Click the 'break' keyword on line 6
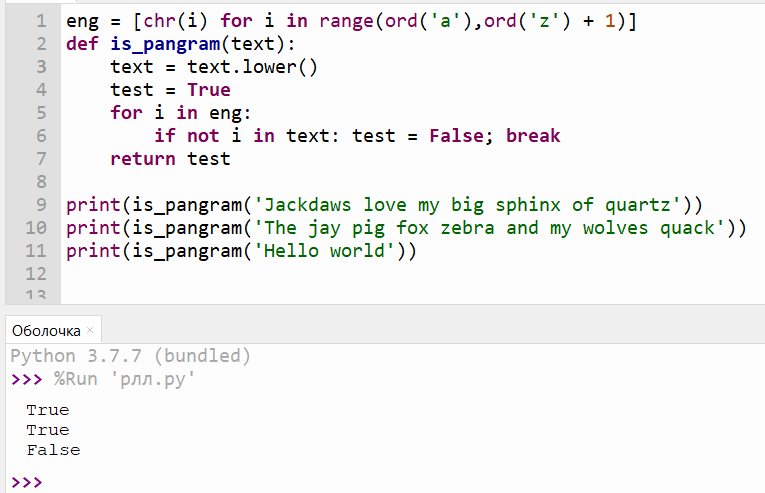This screenshot has height=493, width=765. [533, 136]
